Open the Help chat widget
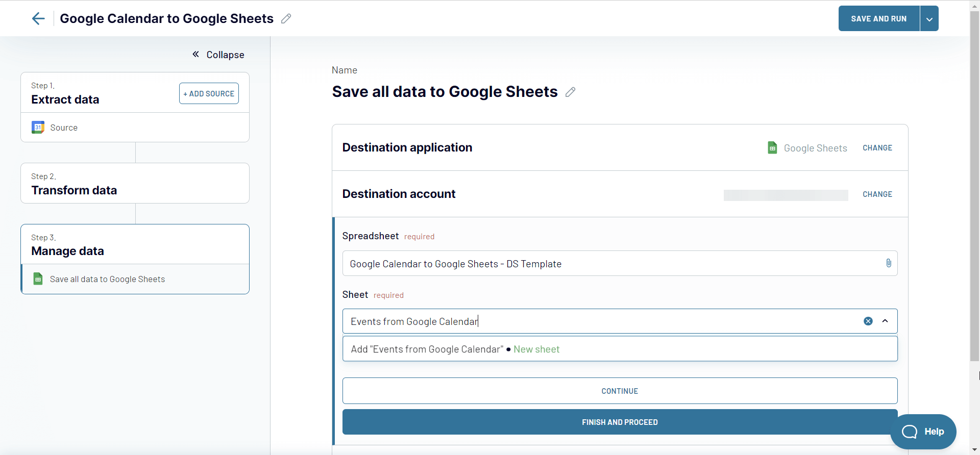Viewport: 980px width, 455px height. coord(923,432)
